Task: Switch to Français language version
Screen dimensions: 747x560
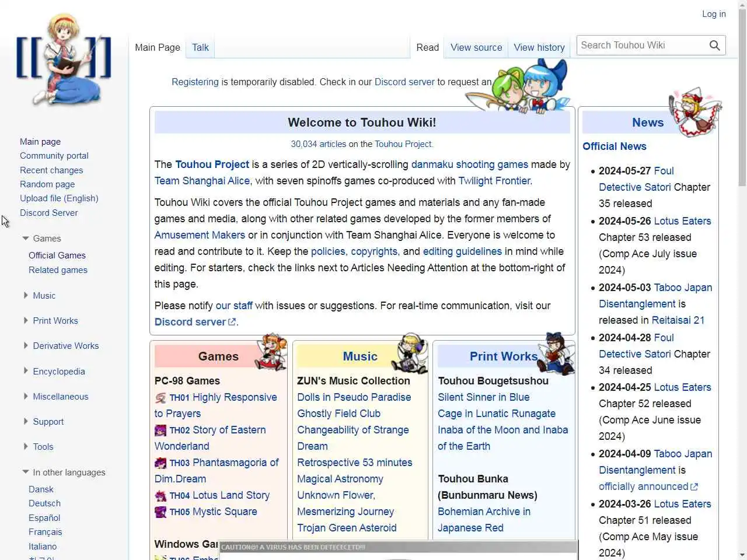Action: (46, 532)
